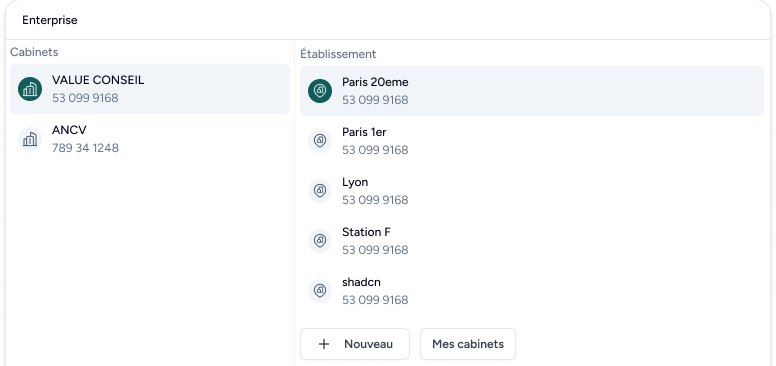Viewport: 776px width, 366px height.
Task: Click the number under shadcn
Action: tap(375, 300)
